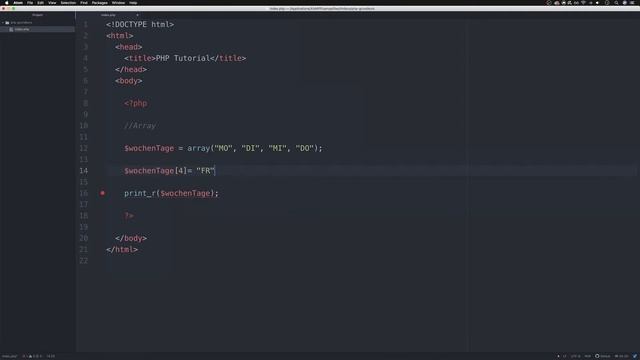Image resolution: width=640 pixels, height=360 pixels.
Task: Click the <?php opening tag
Action: click(x=136, y=103)
